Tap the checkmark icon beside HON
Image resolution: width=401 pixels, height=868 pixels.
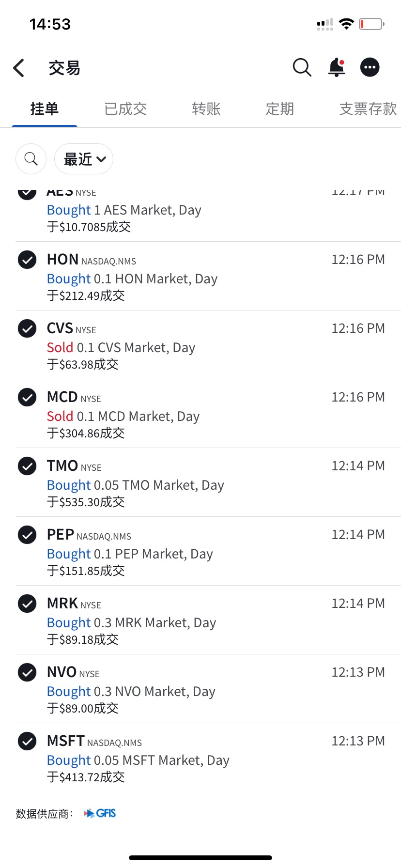coord(27,260)
